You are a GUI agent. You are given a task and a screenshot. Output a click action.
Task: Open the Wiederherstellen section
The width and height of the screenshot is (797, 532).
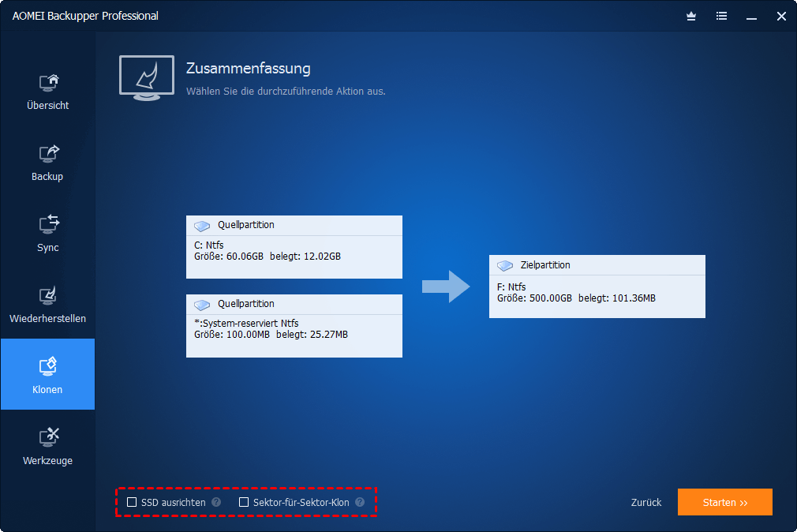tap(48, 305)
